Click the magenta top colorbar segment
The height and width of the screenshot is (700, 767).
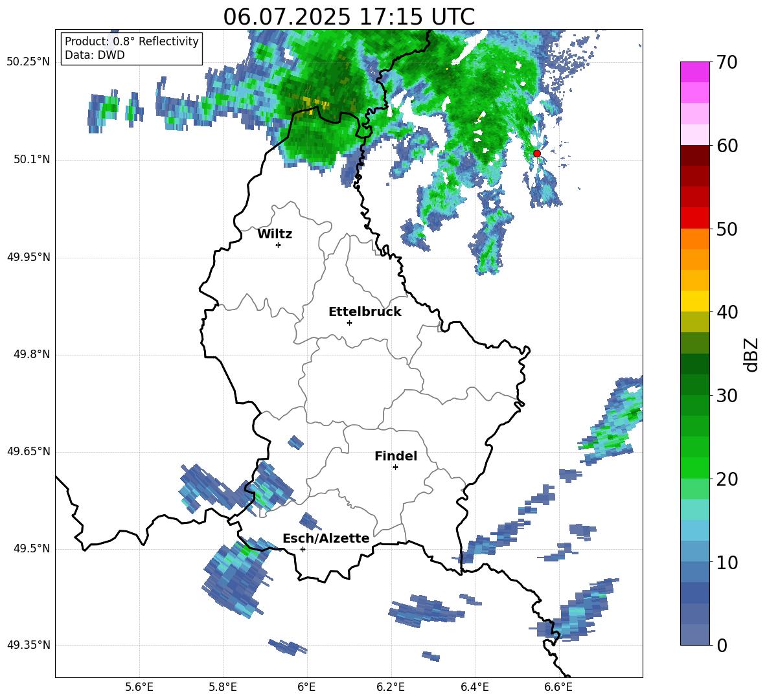pyautogui.click(x=694, y=72)
